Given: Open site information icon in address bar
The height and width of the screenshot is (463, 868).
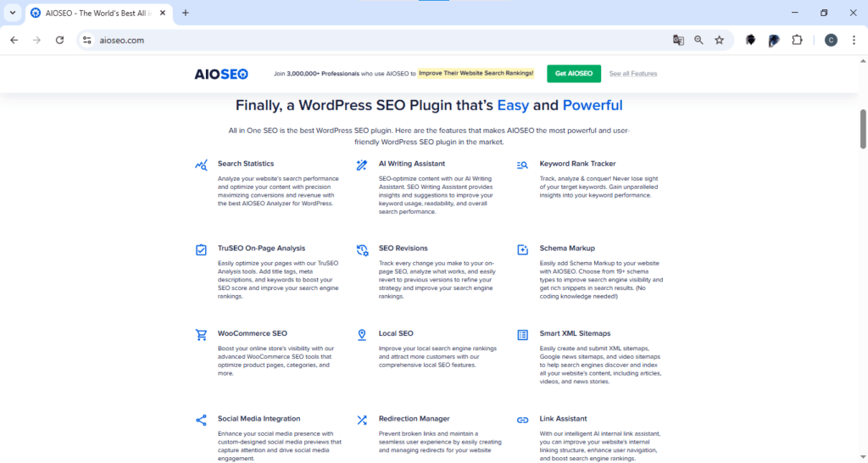Looking at the screenshot, I should (87, 40).
